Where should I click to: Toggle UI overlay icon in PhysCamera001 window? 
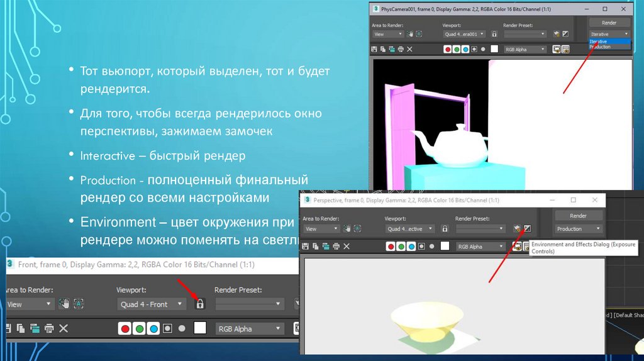click(557, 49)
